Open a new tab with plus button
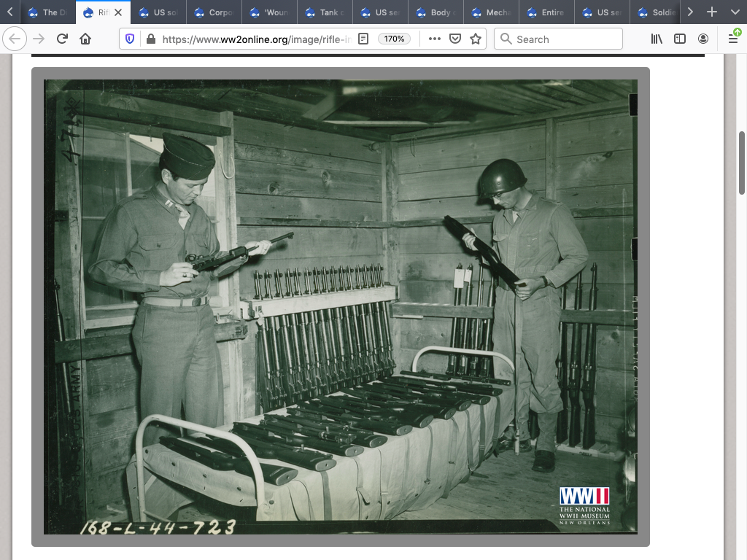This screenshot has height=560, width=747. click(x=712, y=12)
